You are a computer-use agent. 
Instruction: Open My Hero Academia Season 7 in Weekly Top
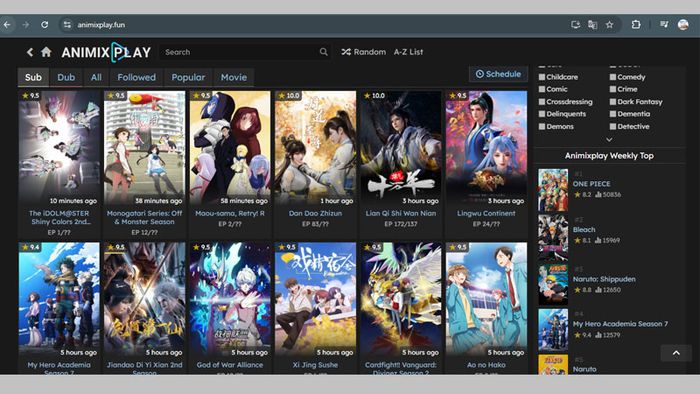[620, 324]
